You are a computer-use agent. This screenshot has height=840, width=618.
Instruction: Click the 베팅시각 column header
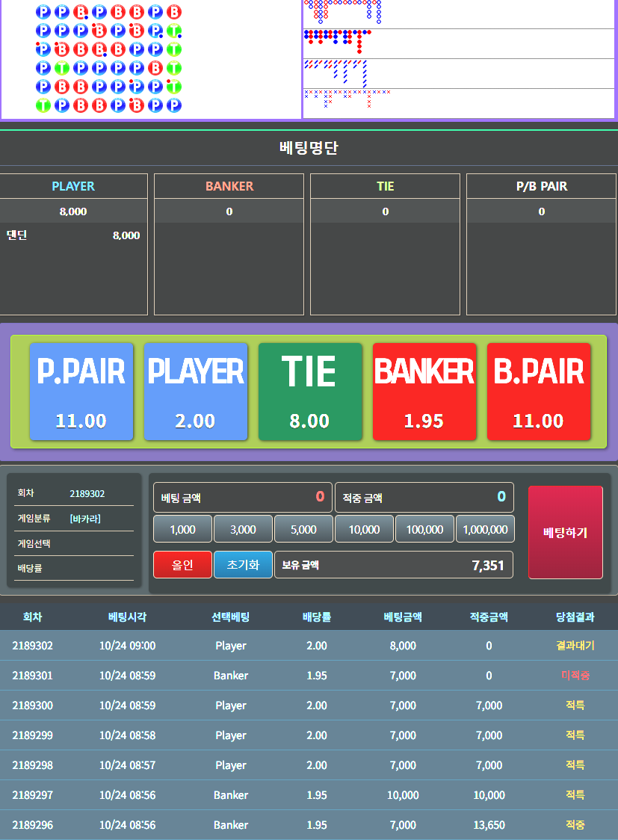[x=128, y=617]
